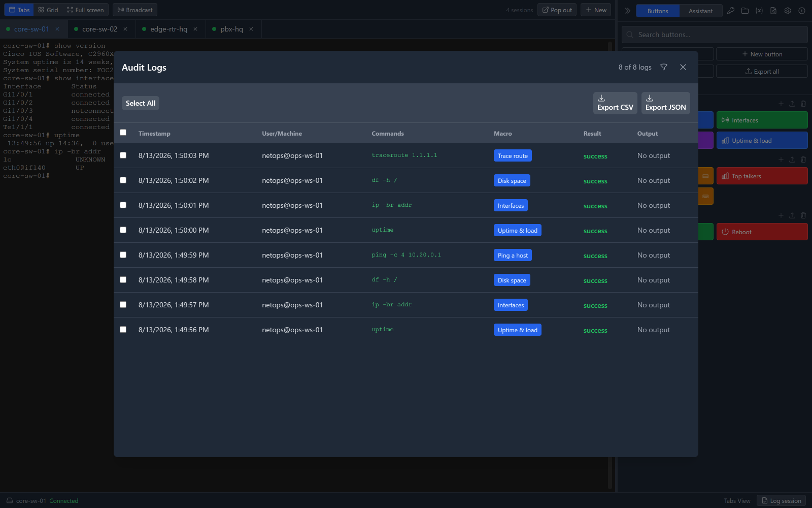Click the plus icon above the Interfaces button
The image size is (812, 508).
[781, 104]
